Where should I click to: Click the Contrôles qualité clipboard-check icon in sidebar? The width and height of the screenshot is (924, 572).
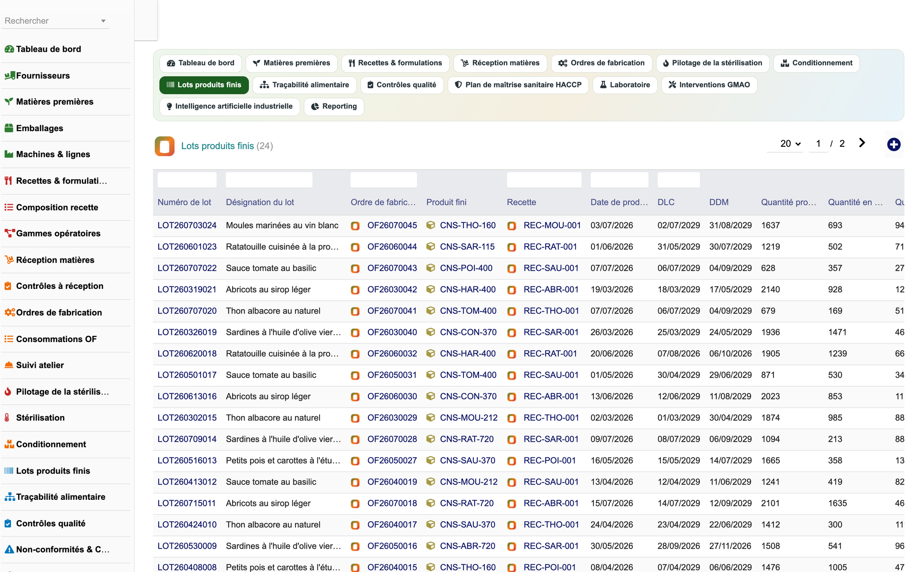pos(8,524)
